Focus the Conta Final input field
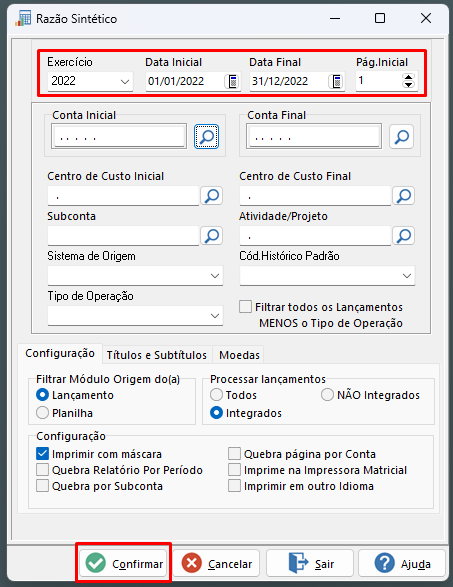 click(x=314, y=137)
